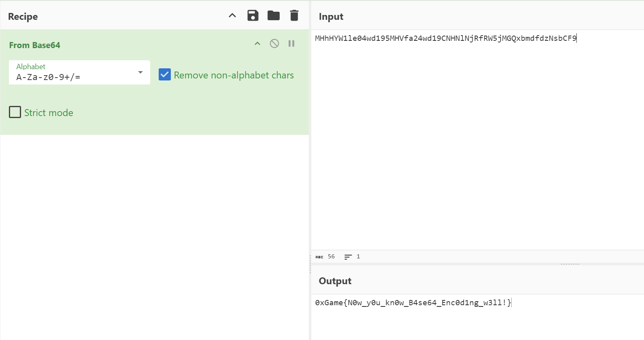Enable Strict mode checkbox
The width and height of the screenshot is (644, 340).
coord(15,112)
